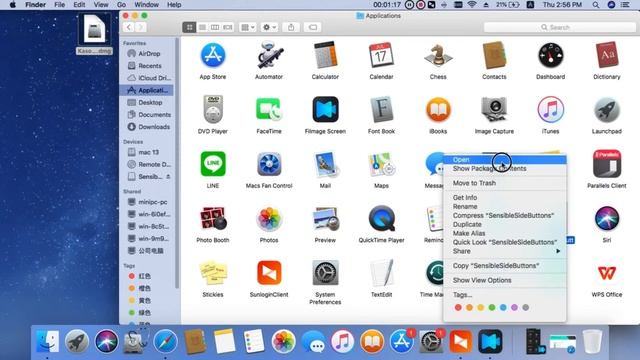640x360 pixels.
Task: Select Launchpad in the Applications folder
Action: 607,109
